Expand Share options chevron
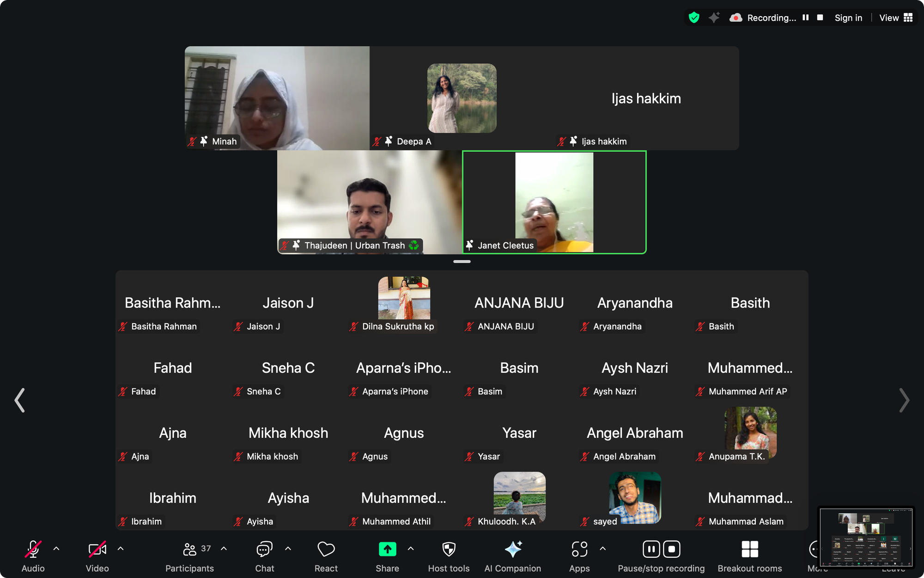 (411, 549)
